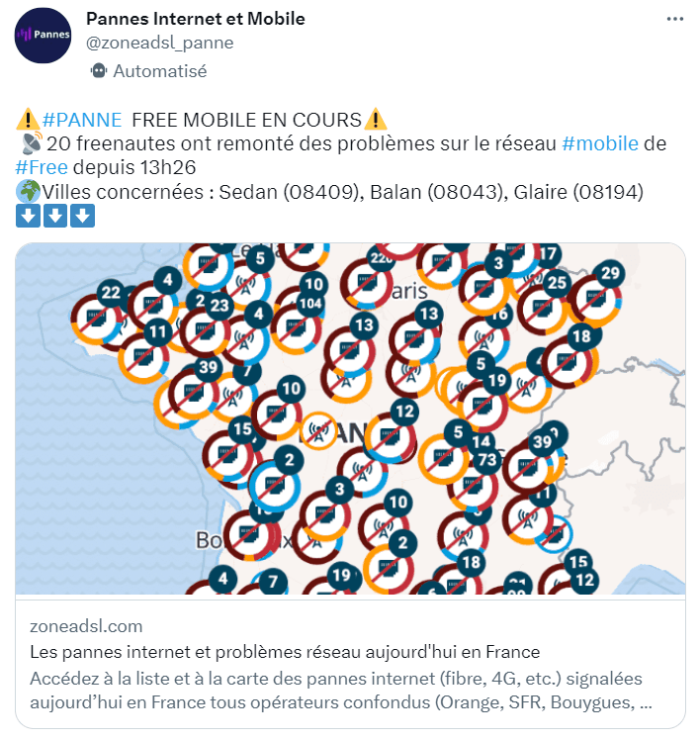Open the #PANNE hashtag link
The width and height of the screenshot is (700, 740).
pyautogui.click(x=82, y=120)
